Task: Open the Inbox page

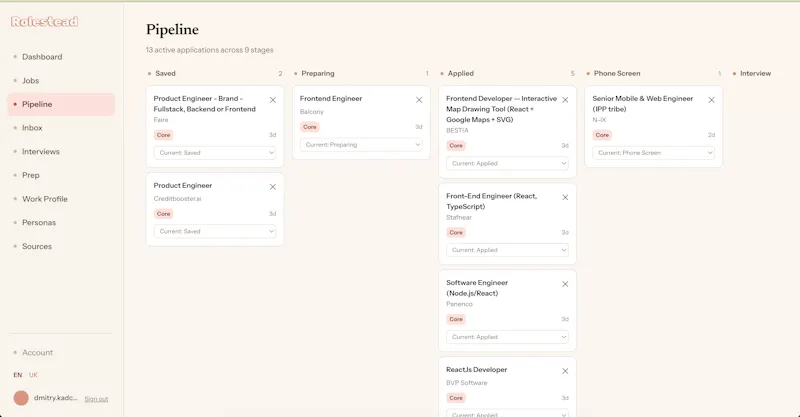Action: coord(61,128)
